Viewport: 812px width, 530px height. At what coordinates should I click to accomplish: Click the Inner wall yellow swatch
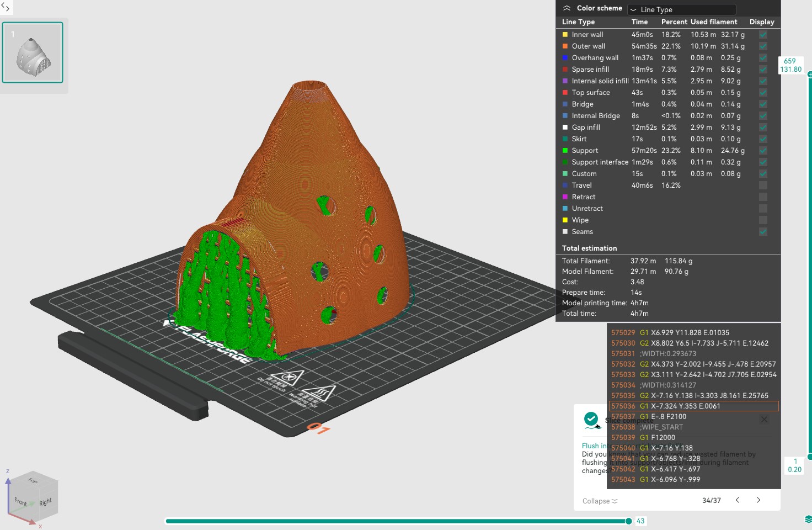pyautogui.click(x=565, y=34)
